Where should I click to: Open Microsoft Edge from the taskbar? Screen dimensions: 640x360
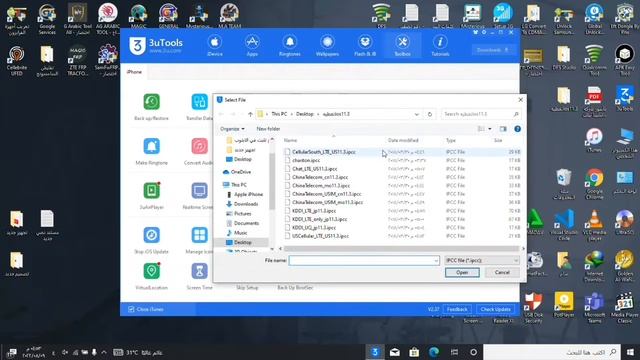tap(434, 352)
